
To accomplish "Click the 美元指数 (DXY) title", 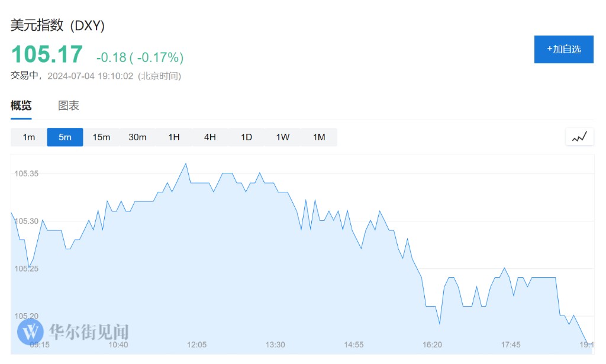I will click(x=58, y=25).
